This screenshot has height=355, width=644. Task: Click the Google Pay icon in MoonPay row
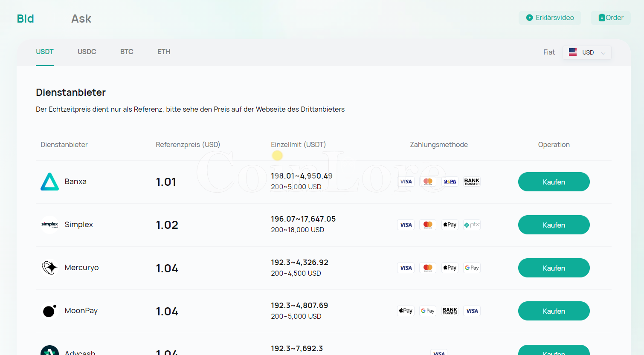click(428, 311)
